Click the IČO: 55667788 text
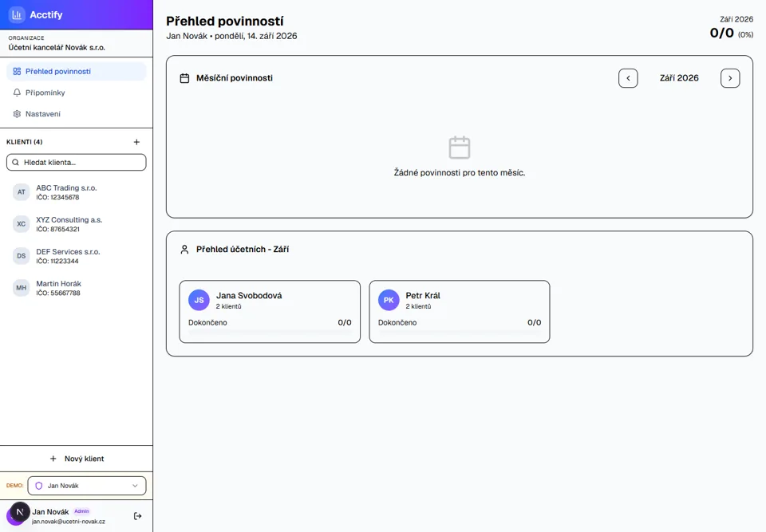Viewport: 766px width, 532px height. click(x=58, y=293)
